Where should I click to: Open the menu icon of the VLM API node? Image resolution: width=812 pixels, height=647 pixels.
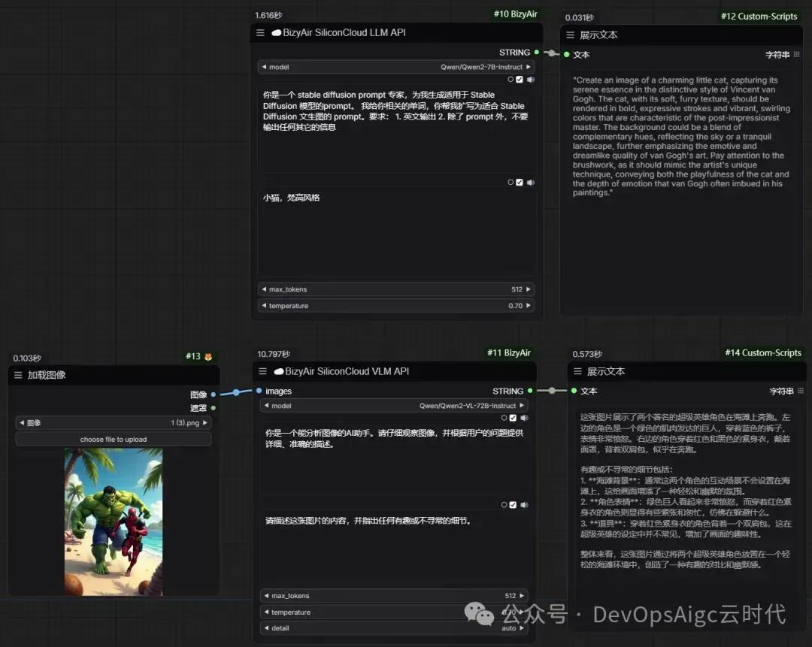tap(262, 371)
